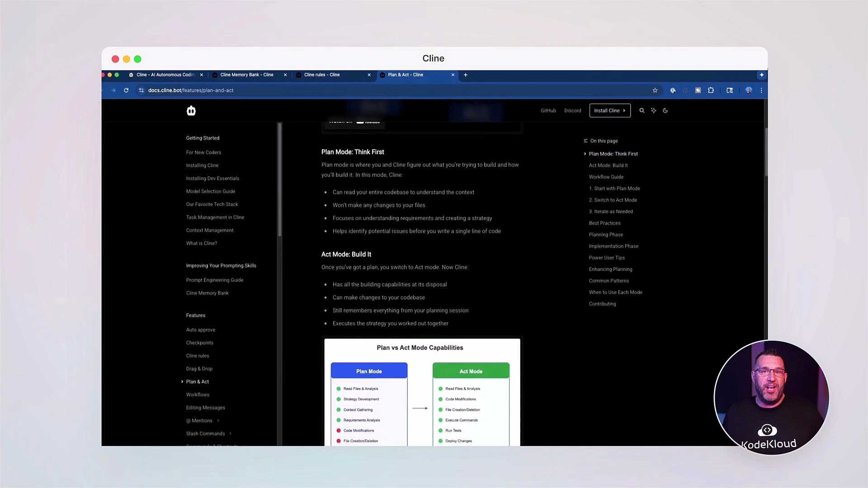Open Installing Dev Essentials page
Image resolution: width=868 pixels, height=488 pixels.
(x=212, y=178)
